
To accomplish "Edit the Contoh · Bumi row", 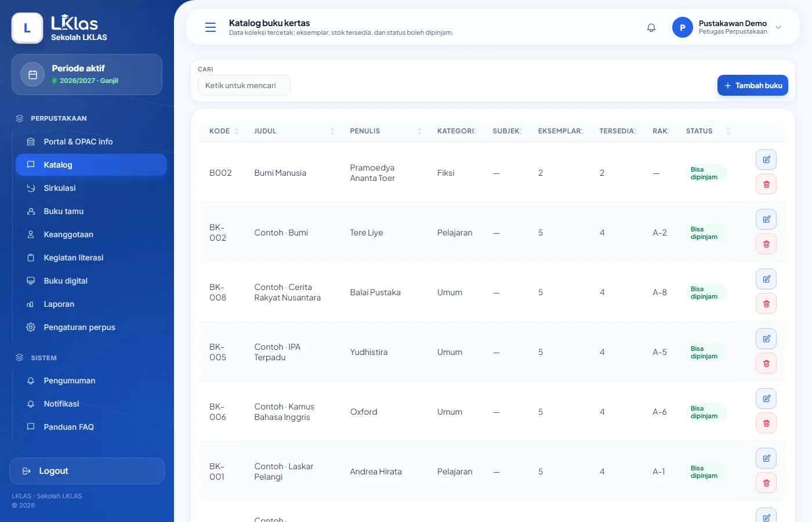I will [x=766, y=219].
